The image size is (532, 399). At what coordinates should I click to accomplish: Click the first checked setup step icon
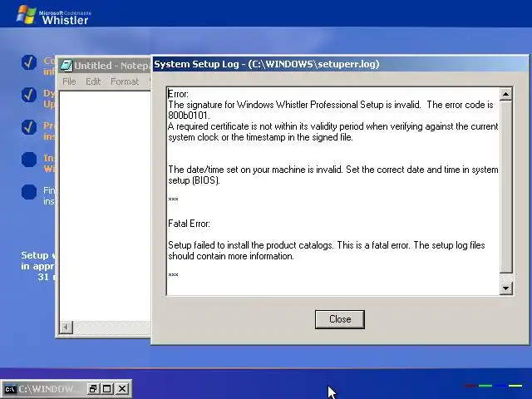[x=29, y=62]
